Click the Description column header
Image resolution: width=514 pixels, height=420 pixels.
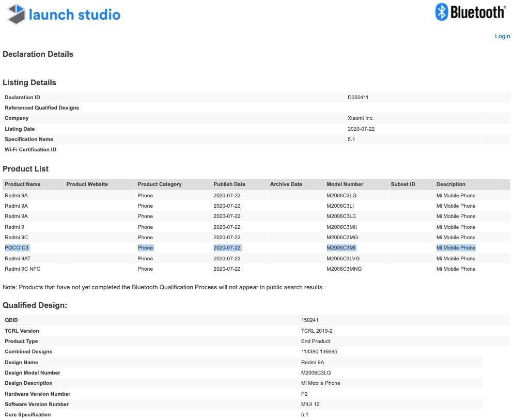click(450, 184)
